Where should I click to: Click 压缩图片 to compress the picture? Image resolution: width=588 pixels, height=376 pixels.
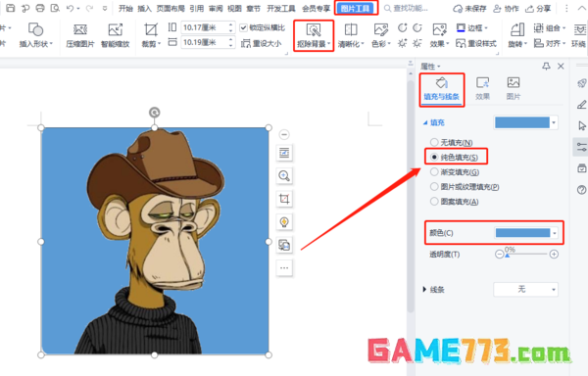pos(80,35)
